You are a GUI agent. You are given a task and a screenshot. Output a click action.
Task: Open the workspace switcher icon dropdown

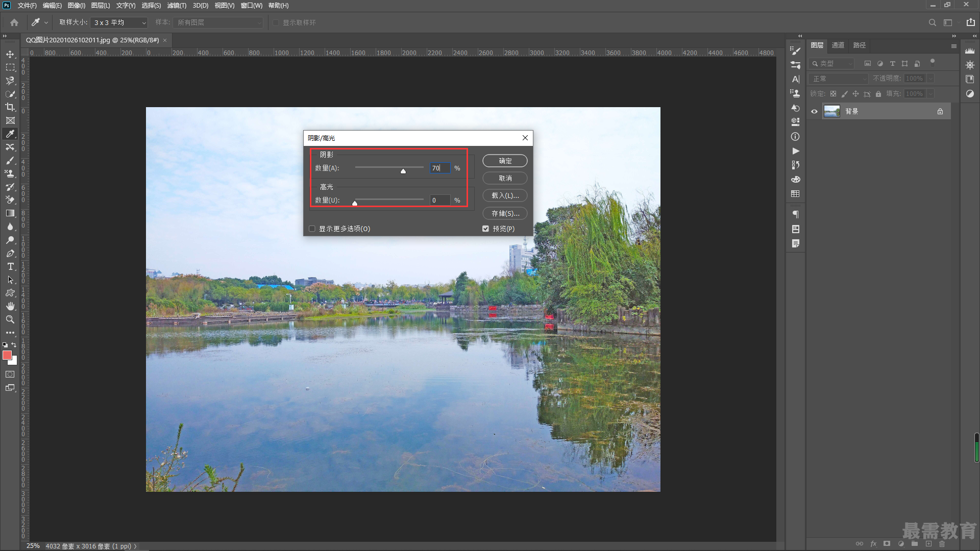click(949, 22)
